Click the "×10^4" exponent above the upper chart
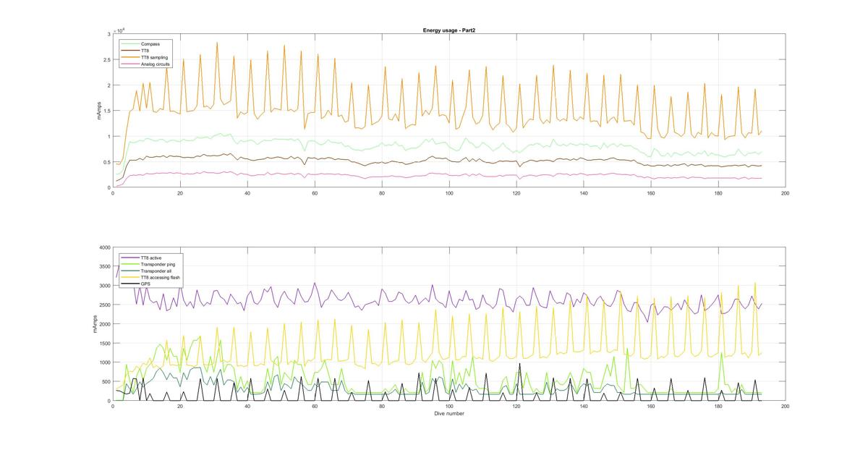This screenshot has width=868, height=450. point(120,30)
